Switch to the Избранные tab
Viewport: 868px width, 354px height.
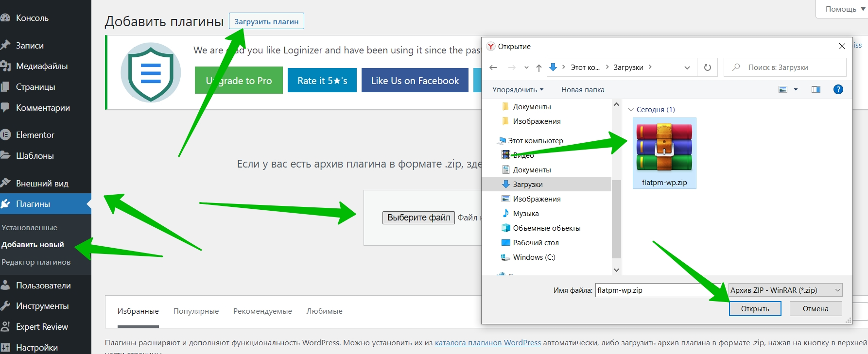(x=138, y=311)
